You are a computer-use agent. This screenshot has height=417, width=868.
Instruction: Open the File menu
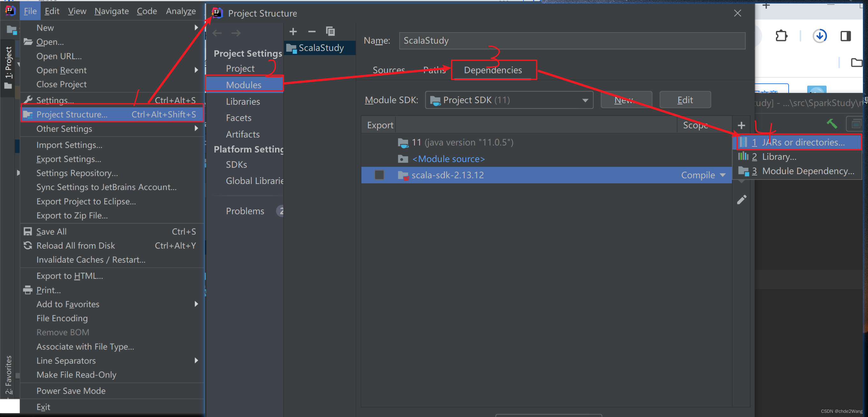click(30, 11)
